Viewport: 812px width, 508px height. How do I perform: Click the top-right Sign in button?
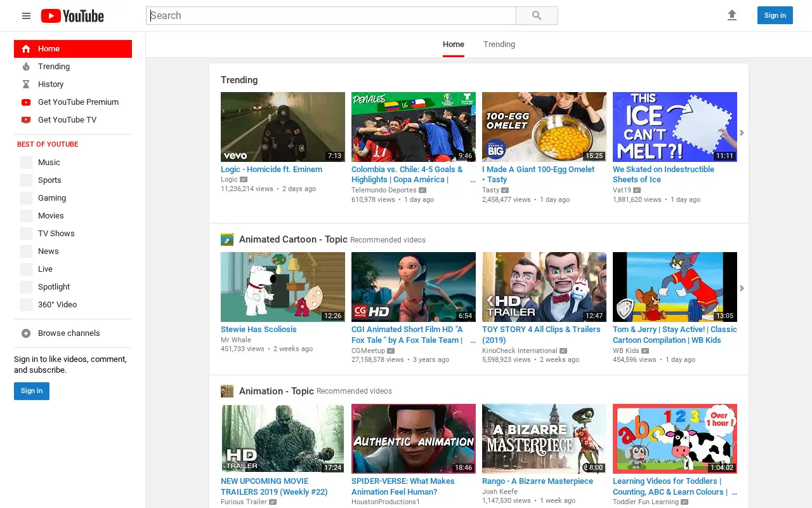[x=775, y=15]
